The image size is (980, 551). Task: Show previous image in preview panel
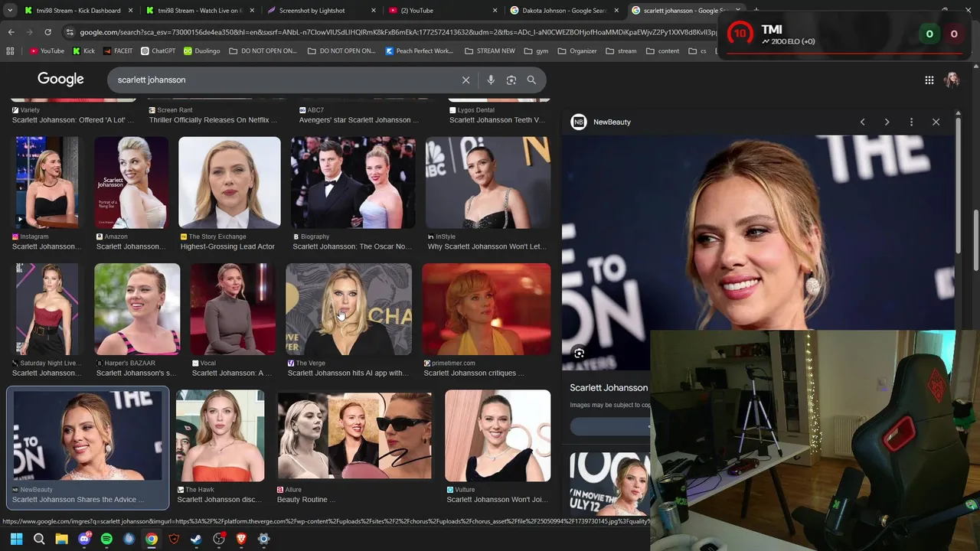(863, 122)
